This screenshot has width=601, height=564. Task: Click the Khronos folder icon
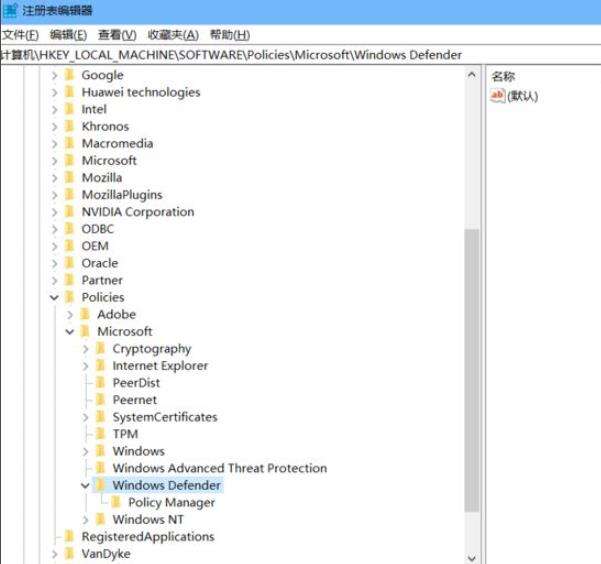tap(69, 126)
